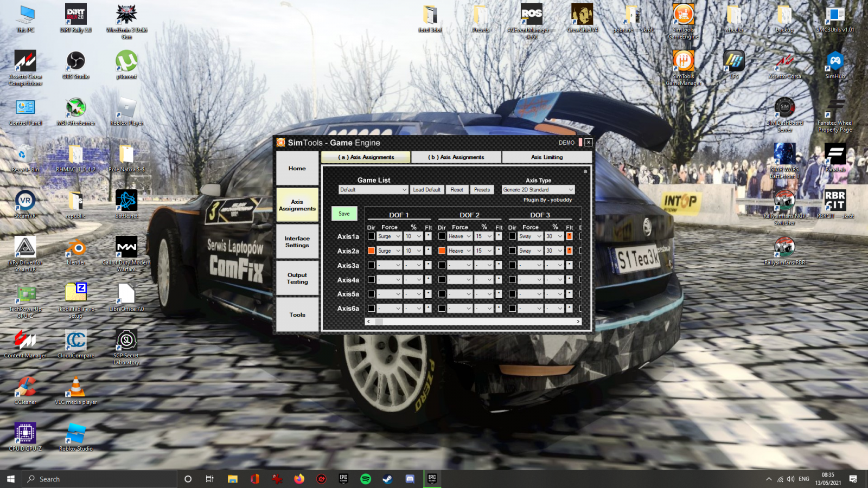The image size is (868, 488).
Task: Toggle Axis1a DOF 3 Flt checkbox
Action: click(x=569, y=236)
